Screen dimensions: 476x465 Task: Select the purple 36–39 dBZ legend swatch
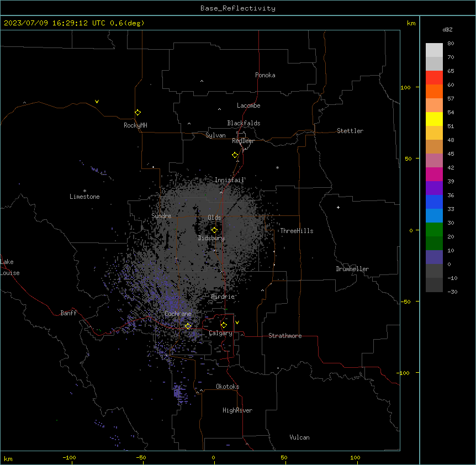pos(434,188)
